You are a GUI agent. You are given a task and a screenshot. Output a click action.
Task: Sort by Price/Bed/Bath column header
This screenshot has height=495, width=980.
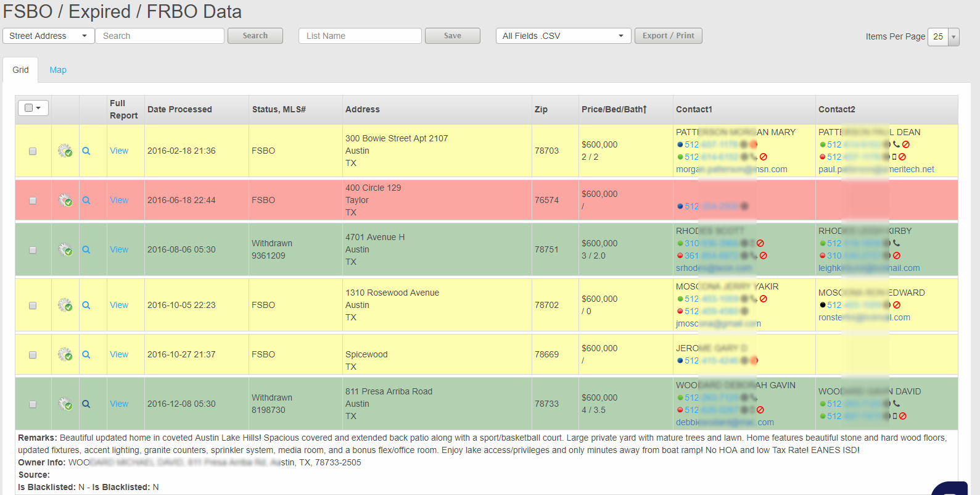pyautogui.click(x=614, y=109)
